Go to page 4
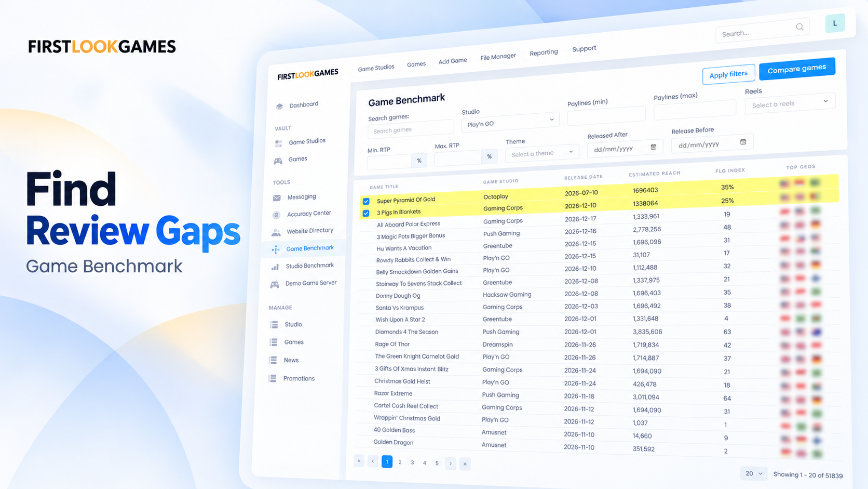 tap(425, 462)
